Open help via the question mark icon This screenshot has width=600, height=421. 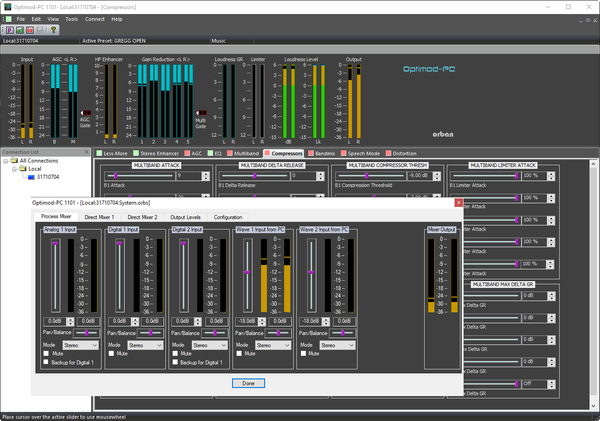pos(55,30)
